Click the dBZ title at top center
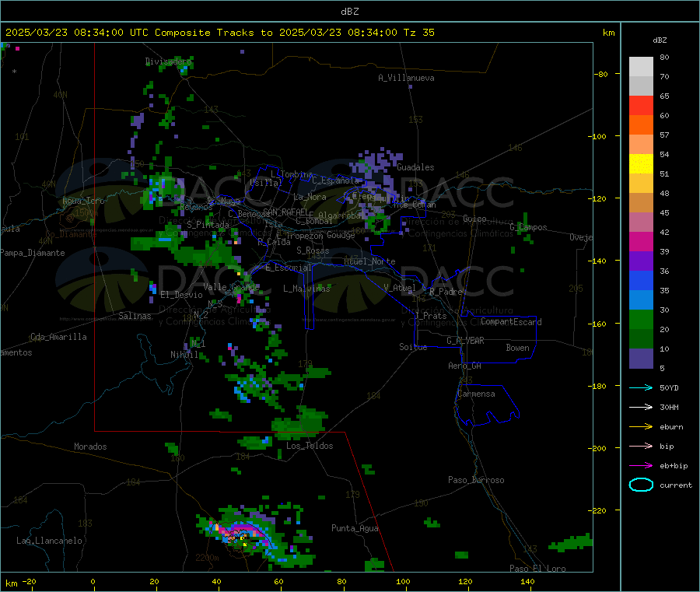The width and height of the screenshot is (700, 592). (349, 12)
